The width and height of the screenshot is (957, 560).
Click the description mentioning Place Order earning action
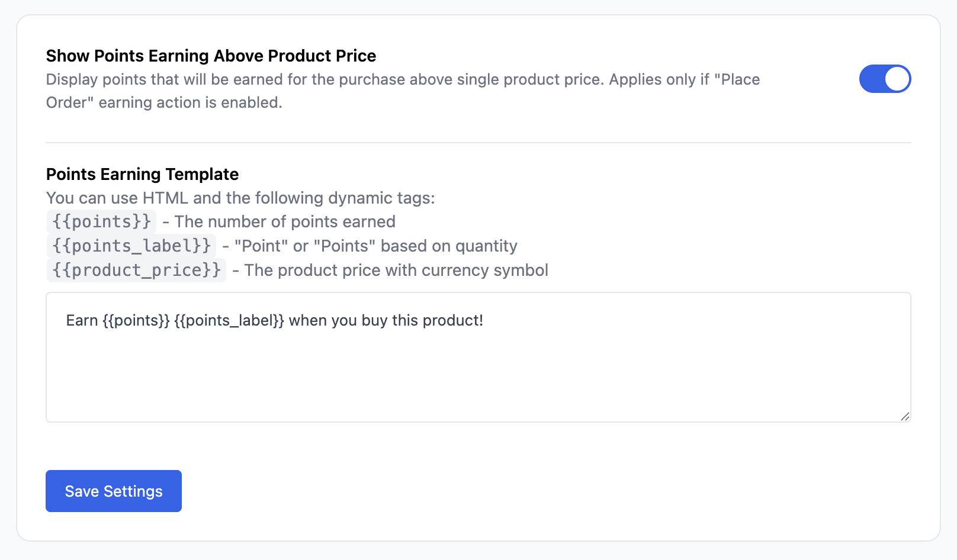tap(403, 91)
